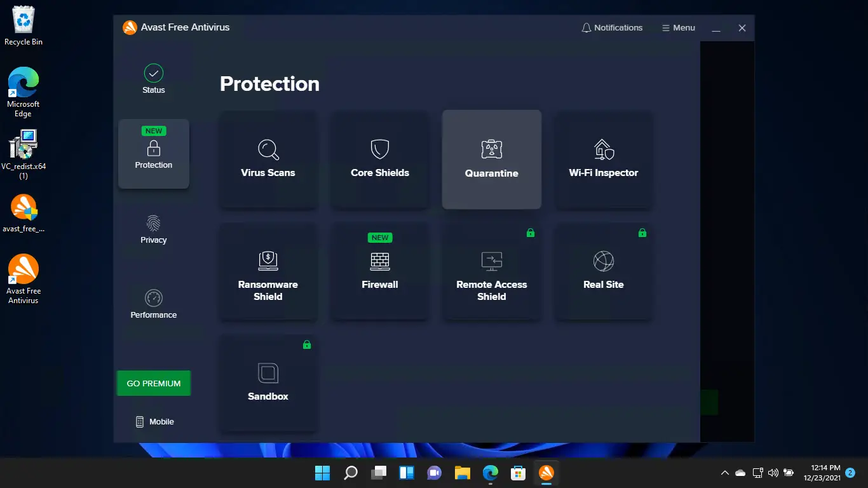The width and height of the screenshot is (868, 488).
Task: Open the Sandbox tile
Action: [268, 383]
